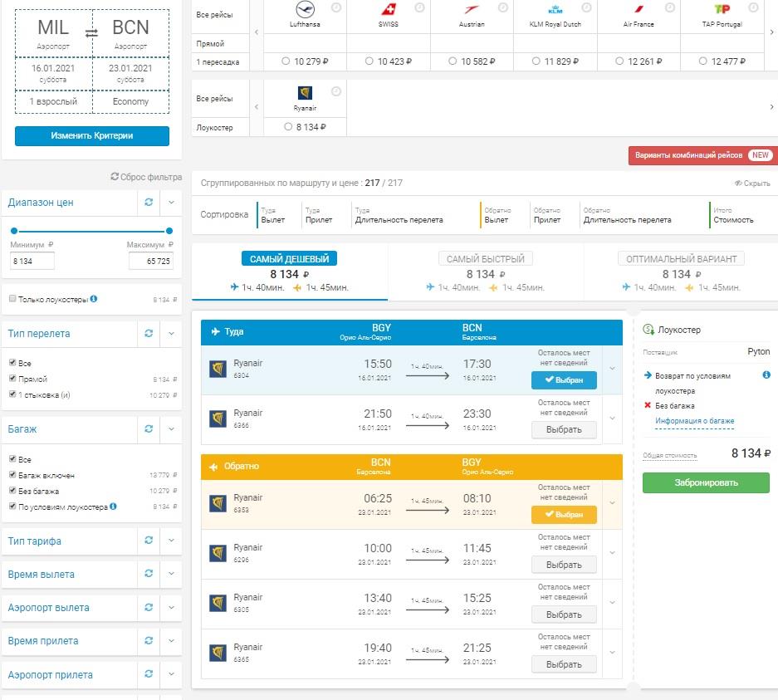
Task: Click the minimum price input field
Action: [x=32, y=261]
